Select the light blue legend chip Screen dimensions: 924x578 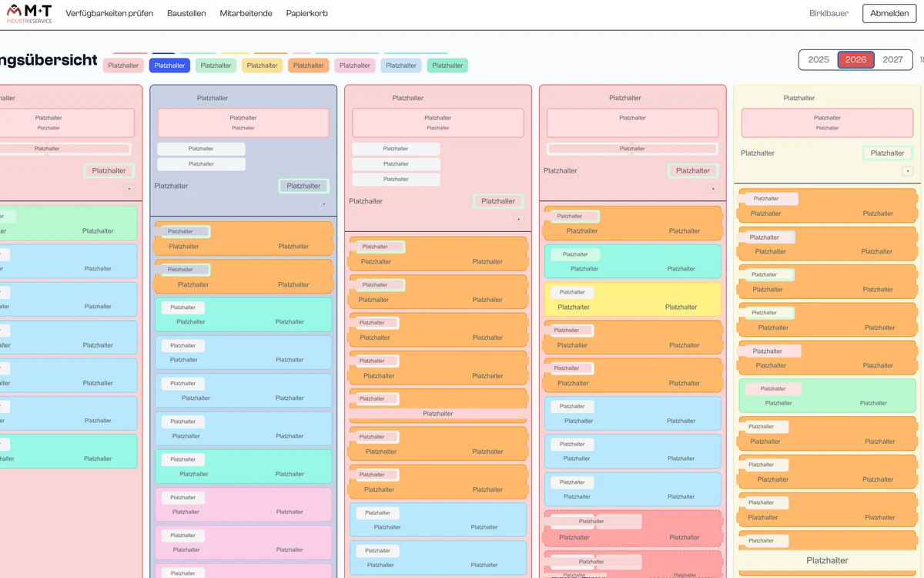pos(400,66)
